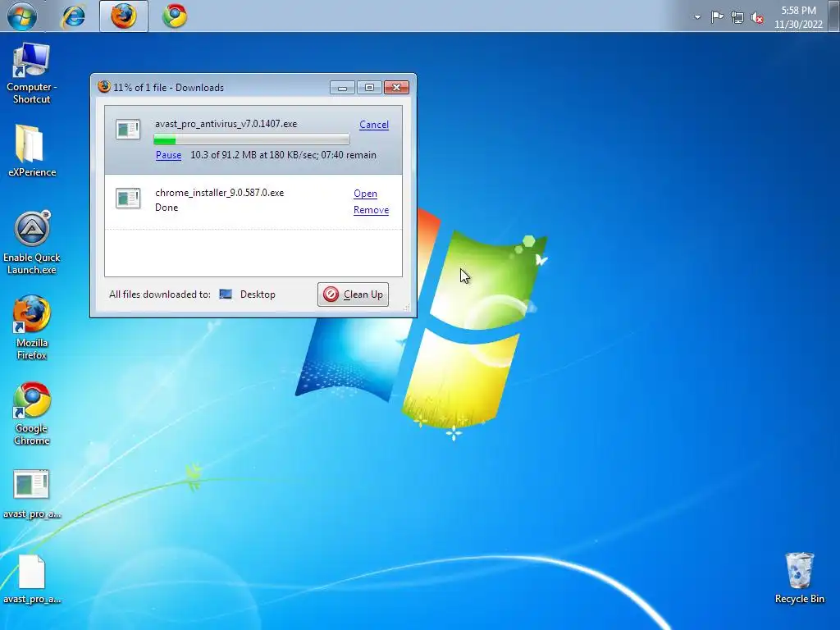
Task: Select avast_pro_antivirus_v7.0.1407.exe filename
Action: click(x=226, y=124)
